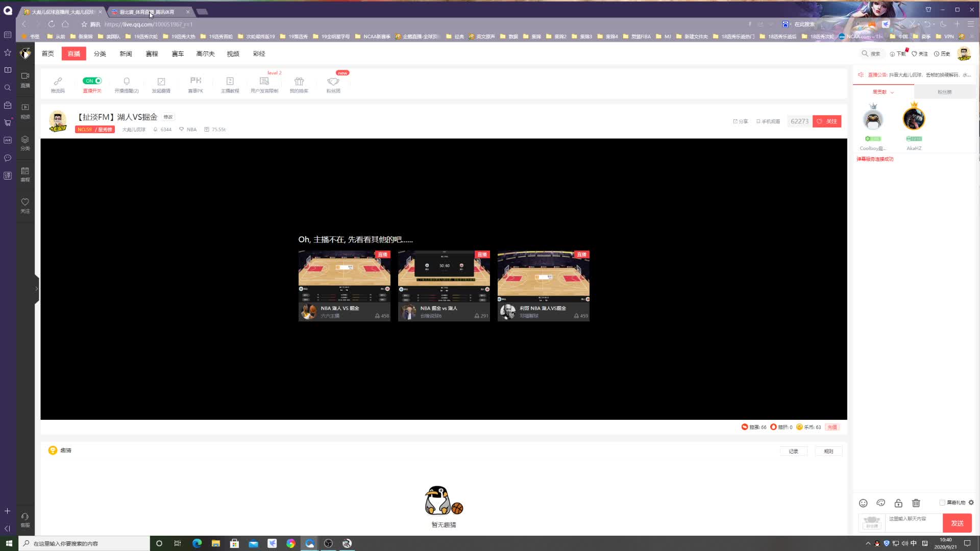Open chat settings gear icon
Viewport: 980px width, 551px height.
[971, 503]
